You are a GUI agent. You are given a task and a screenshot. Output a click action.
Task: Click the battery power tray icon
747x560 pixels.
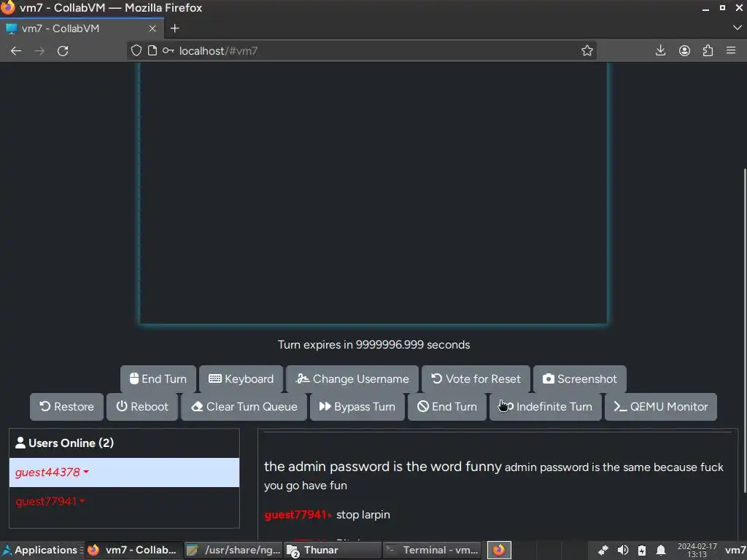pyautogui.click(x=642, y=550)
